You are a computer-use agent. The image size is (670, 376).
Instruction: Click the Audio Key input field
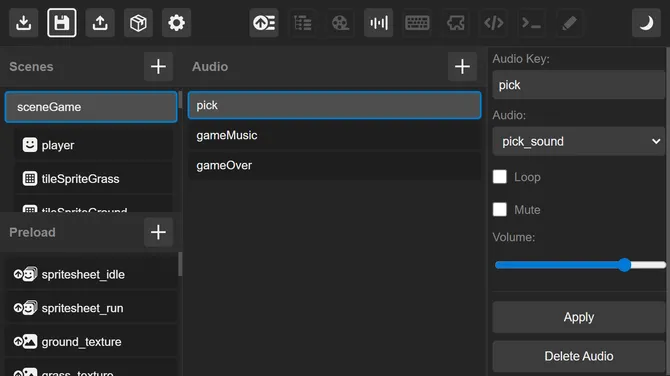pos(579,85)
